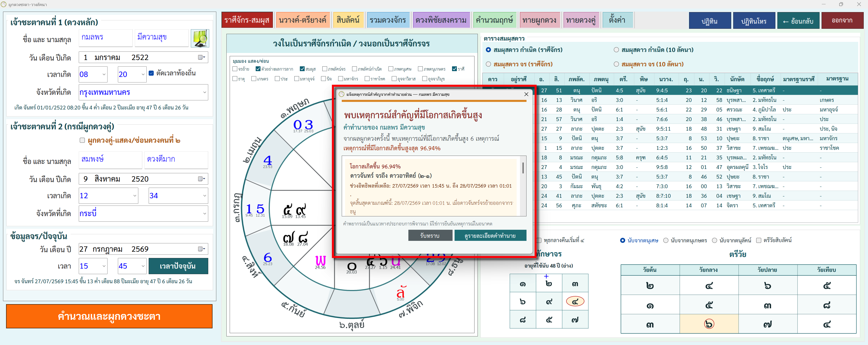Click person 2 surname field ดวงดีมาก

click(176, 160)
